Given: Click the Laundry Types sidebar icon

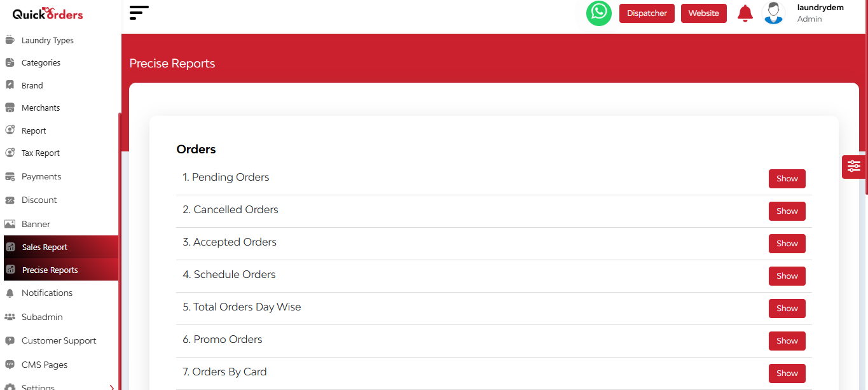Looking at the screenshot, I should point(10,40).
